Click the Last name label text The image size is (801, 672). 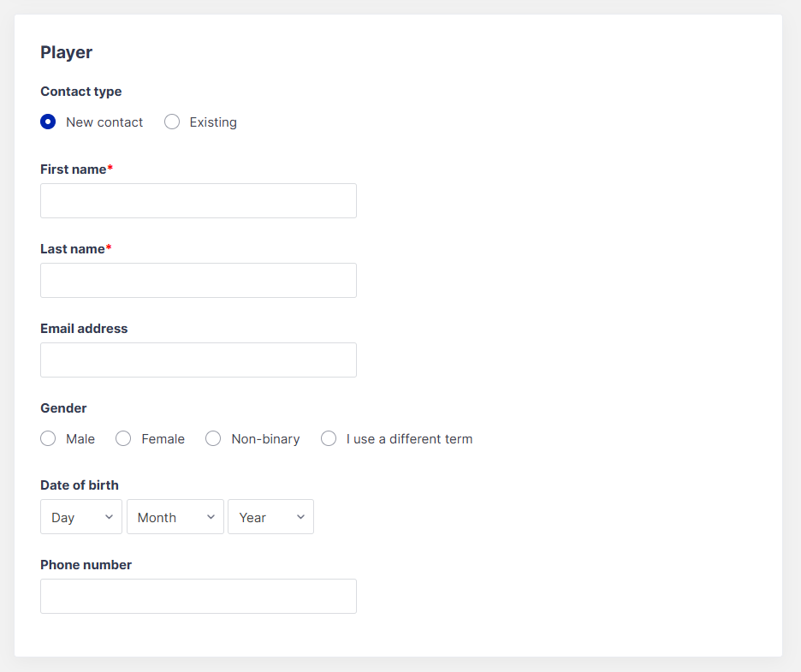[73, 249]
